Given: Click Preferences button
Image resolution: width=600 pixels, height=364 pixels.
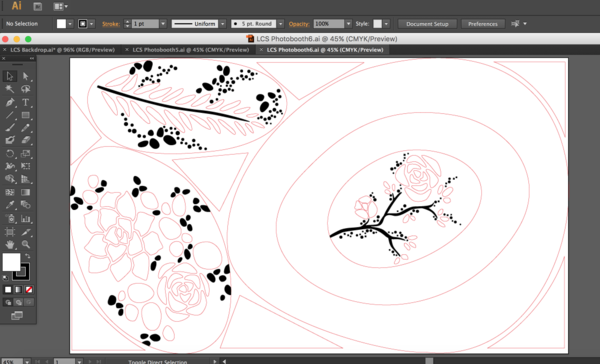Looking at the screenshot, I should 483,24.
